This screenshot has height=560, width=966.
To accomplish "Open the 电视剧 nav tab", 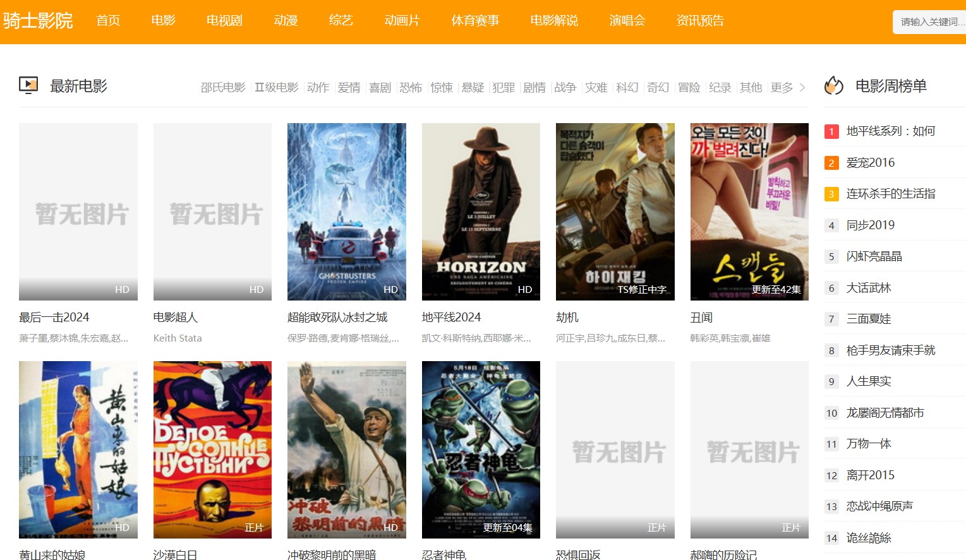I will (224, 20).
